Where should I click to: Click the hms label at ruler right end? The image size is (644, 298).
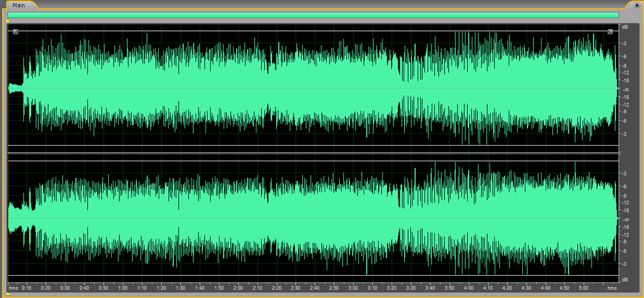[x=612, y=287]
